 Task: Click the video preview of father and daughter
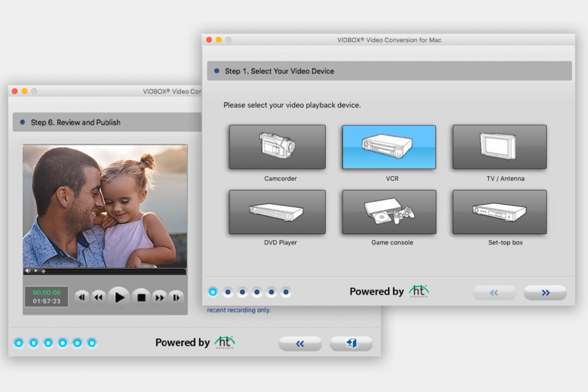105,206
